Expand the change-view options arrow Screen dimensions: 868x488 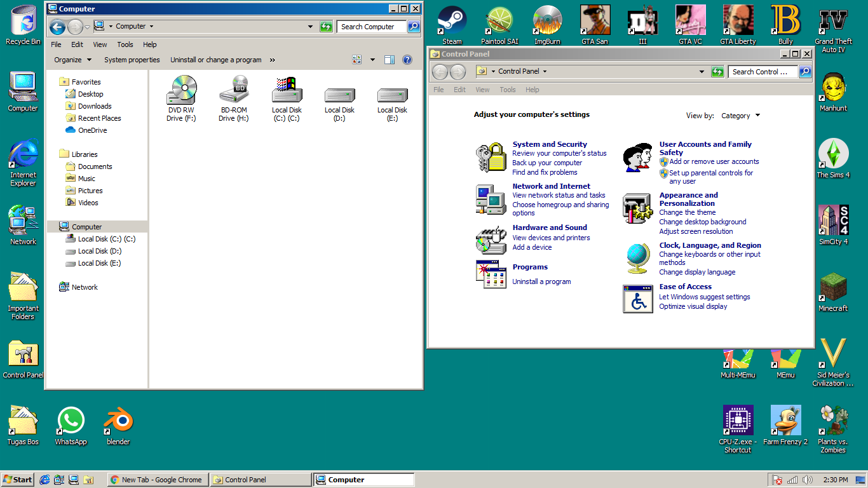point(372,60)
